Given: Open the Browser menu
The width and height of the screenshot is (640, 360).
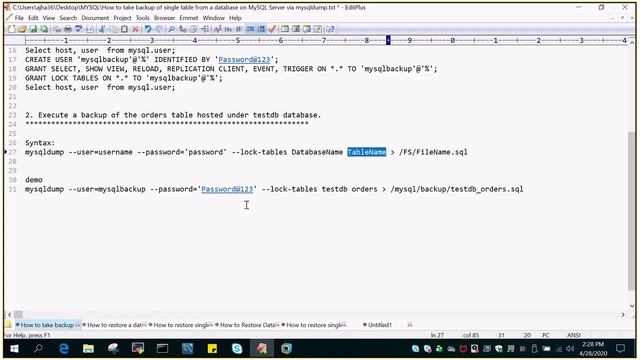Looking at the screenshot, I should click(x=164, y=18).
